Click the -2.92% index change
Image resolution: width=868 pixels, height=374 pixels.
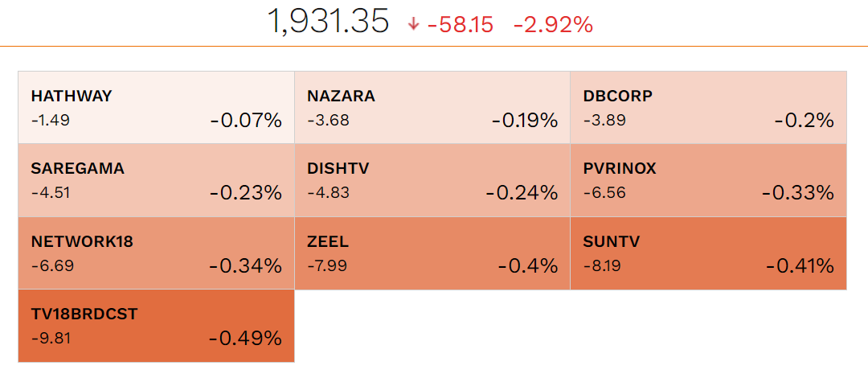553,25
